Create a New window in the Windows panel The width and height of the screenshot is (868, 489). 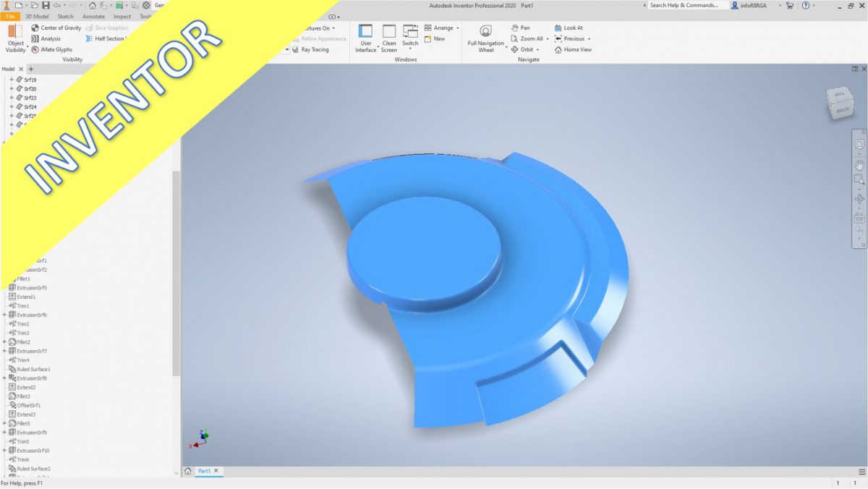click(x=434, y=39)
